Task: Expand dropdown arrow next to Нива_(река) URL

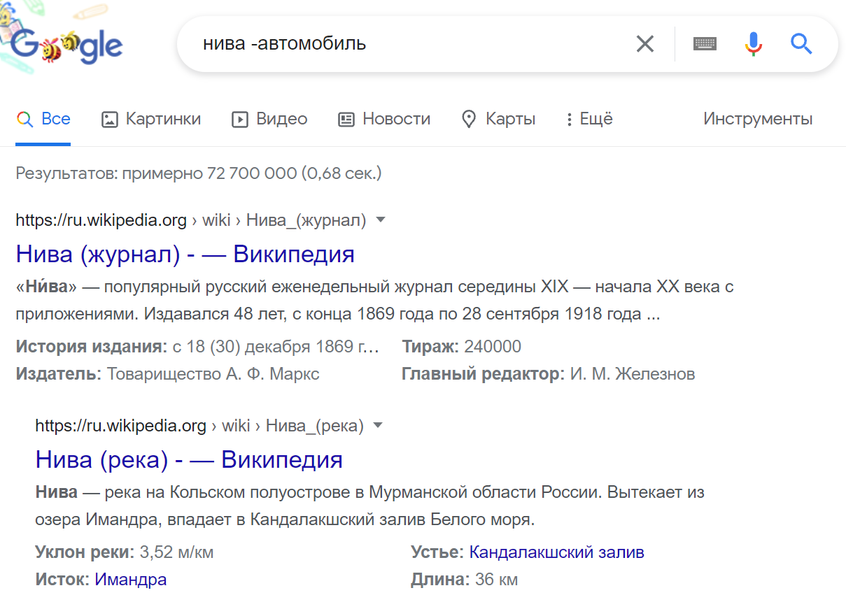Action: (378, 425)
